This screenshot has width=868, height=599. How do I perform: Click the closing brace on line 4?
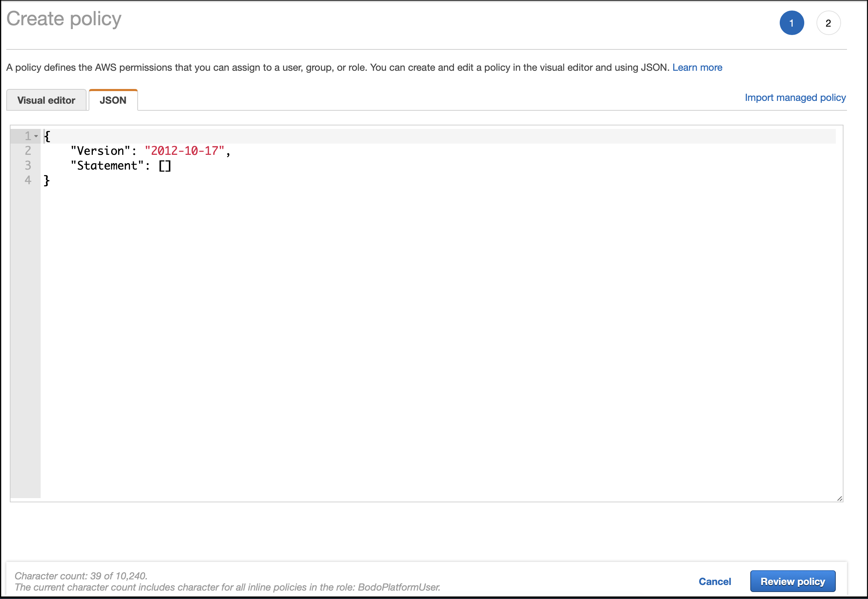(x=47, y=180)
